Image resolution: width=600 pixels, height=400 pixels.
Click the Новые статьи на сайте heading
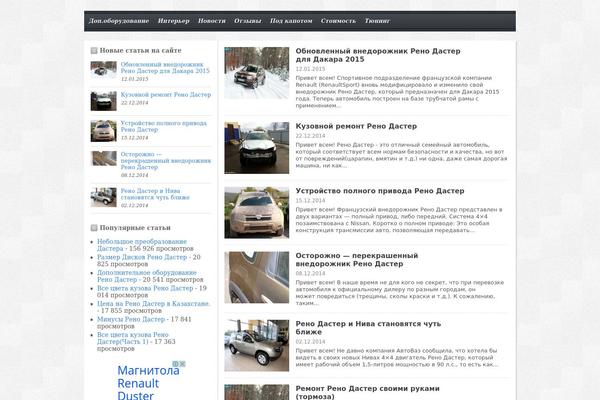140,50
